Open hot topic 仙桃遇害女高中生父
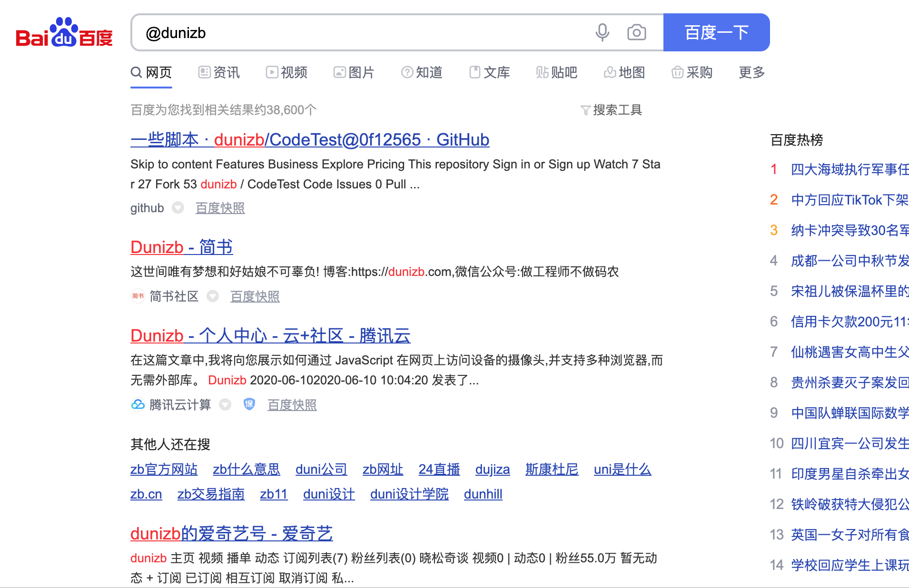The width and height of the screenshot is (909, 588). point(850,352)
